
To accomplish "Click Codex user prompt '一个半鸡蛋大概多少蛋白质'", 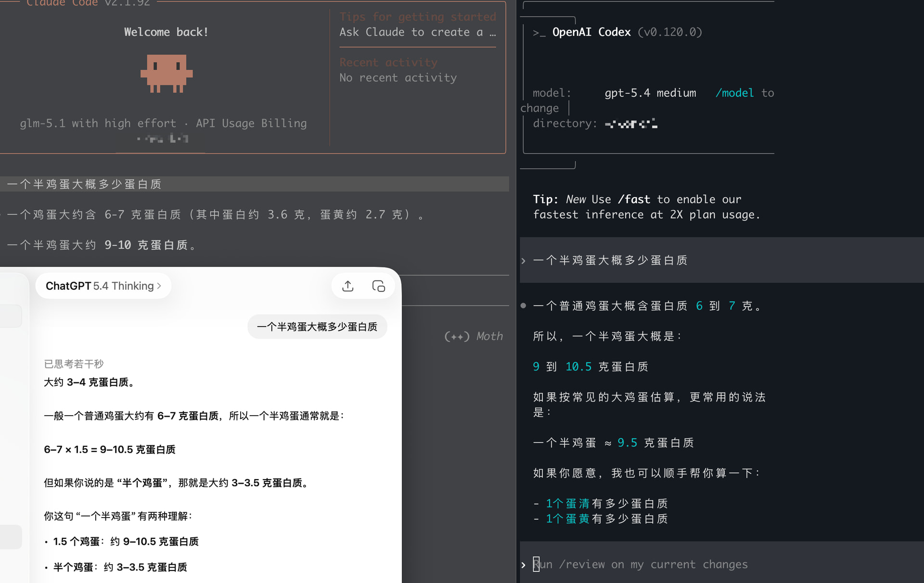I will coord(610,260).
